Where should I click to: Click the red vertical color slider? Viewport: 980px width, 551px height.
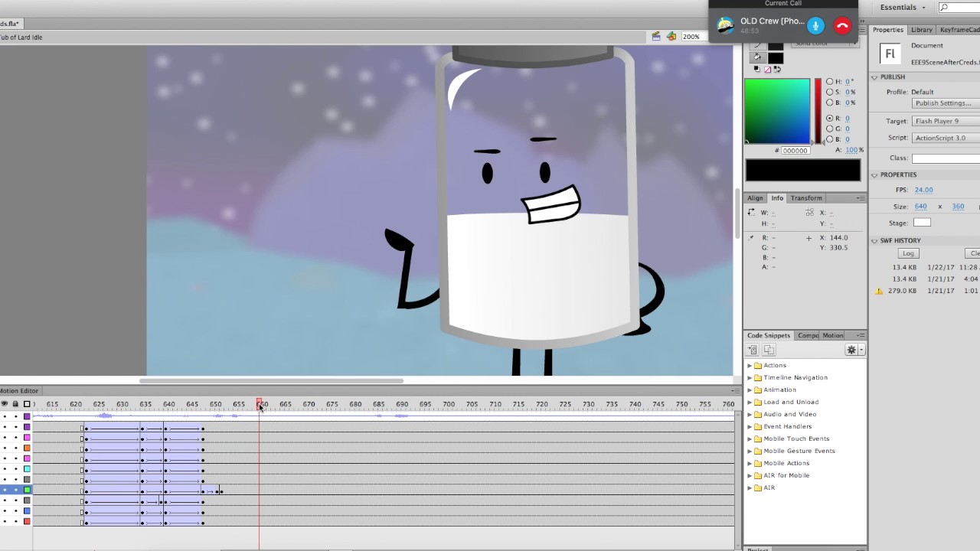click(x=818, y=111)
